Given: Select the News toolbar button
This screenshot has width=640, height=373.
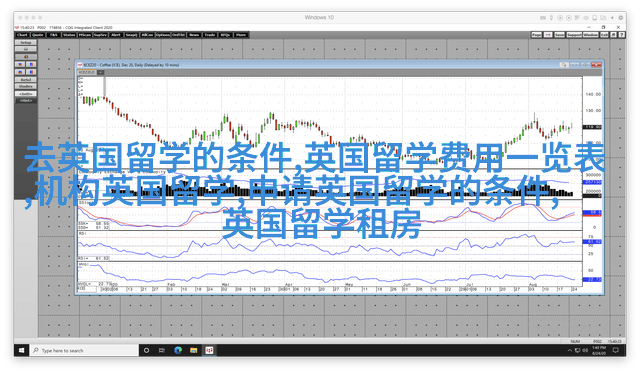Looking at the screenshot, I should [x=194, y=35].
